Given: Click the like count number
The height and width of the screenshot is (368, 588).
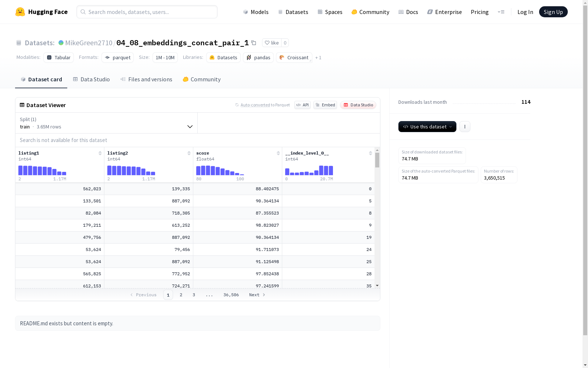Looking at the screenshot, I should pyautogui.click(x=285, y=43).
